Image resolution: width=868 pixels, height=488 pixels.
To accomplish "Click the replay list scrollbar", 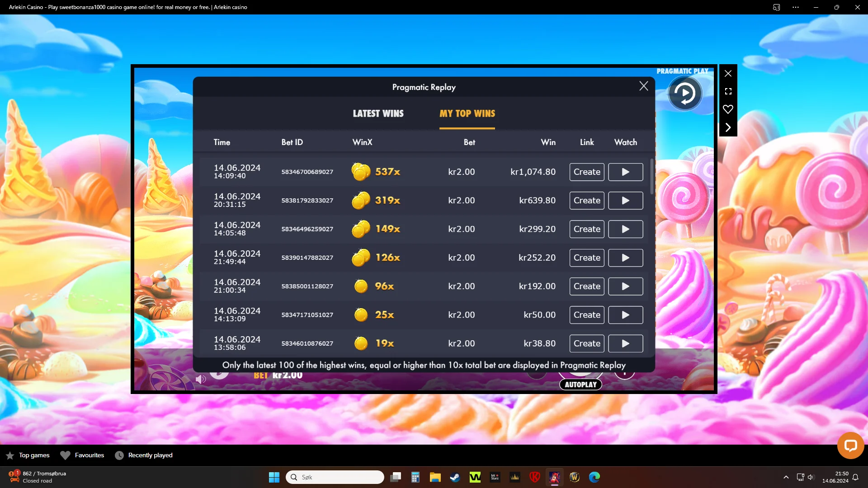I will 651,176.
